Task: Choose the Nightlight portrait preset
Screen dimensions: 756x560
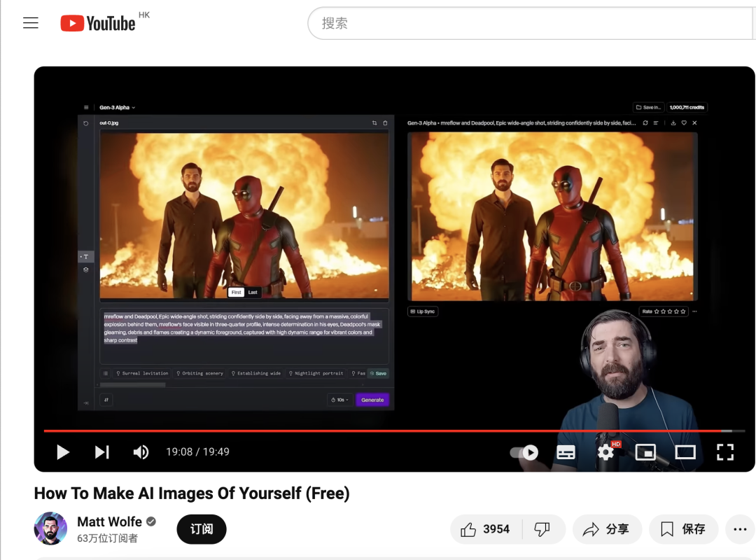Action: (316, 373)
